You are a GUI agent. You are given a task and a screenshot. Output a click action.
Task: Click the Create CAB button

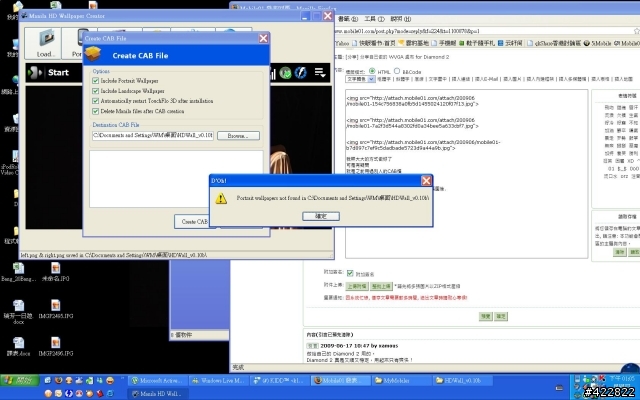[194, 222]
